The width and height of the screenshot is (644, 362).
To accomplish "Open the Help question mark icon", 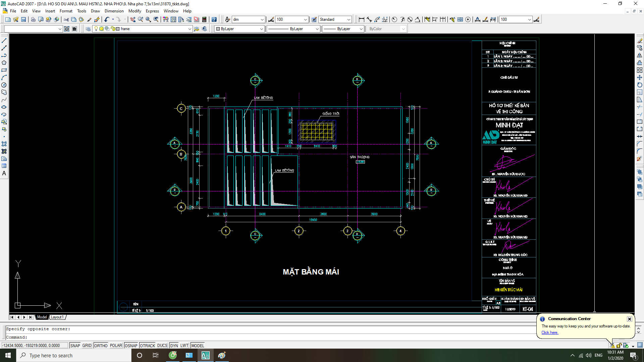I will 214,19.
